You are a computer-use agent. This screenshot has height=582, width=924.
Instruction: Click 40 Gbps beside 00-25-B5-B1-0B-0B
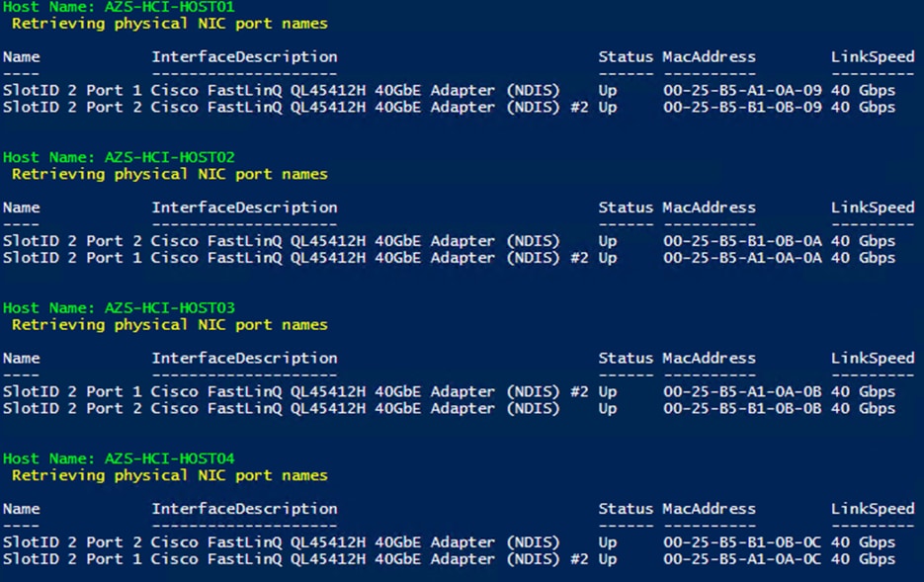[x=864, y=408]
